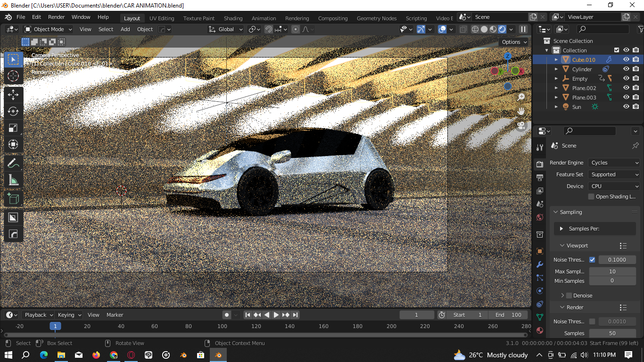Open Blender from Windows taskbar

pos(218,355)
